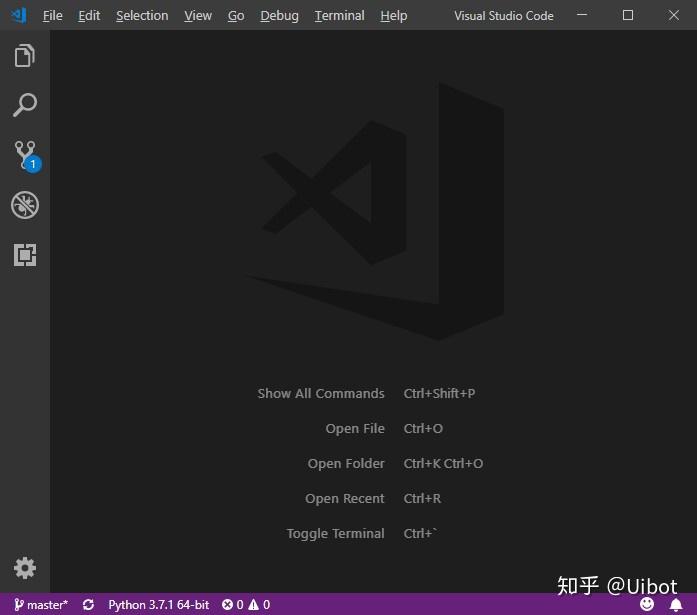This screenshot has width=697, height=615.
Task: Close the Visual Studio Code window
Action: pos(673,15)
